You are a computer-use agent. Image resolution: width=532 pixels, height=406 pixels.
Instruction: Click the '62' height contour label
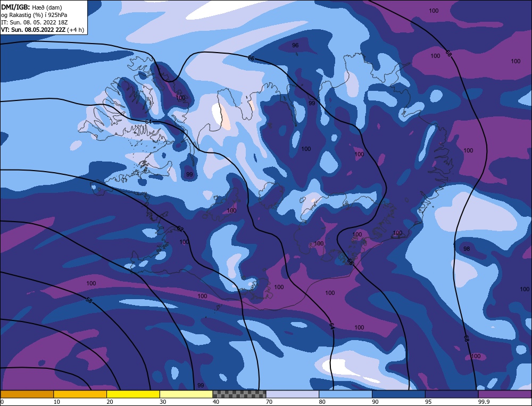click(180, 229)
